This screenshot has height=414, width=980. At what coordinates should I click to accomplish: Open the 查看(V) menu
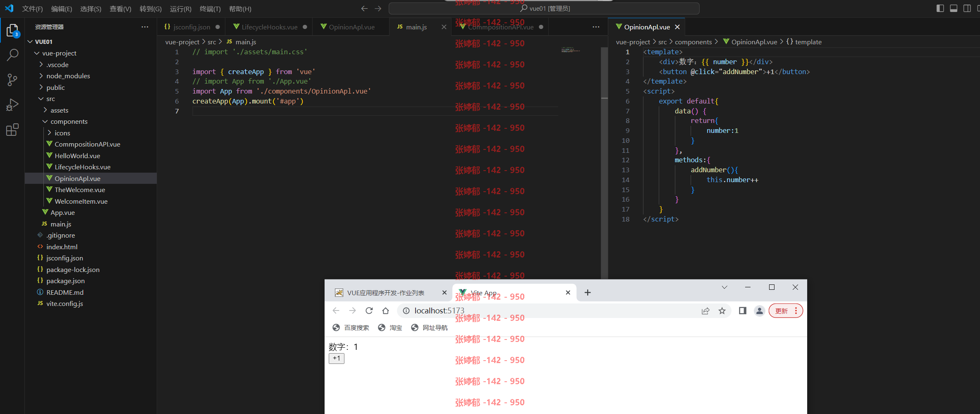click(x=120, y=9)
